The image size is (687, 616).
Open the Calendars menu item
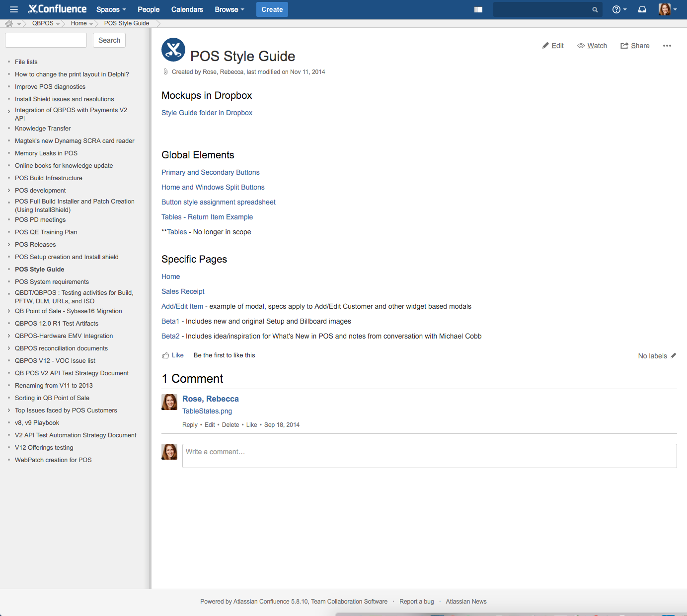pos(187,9)
